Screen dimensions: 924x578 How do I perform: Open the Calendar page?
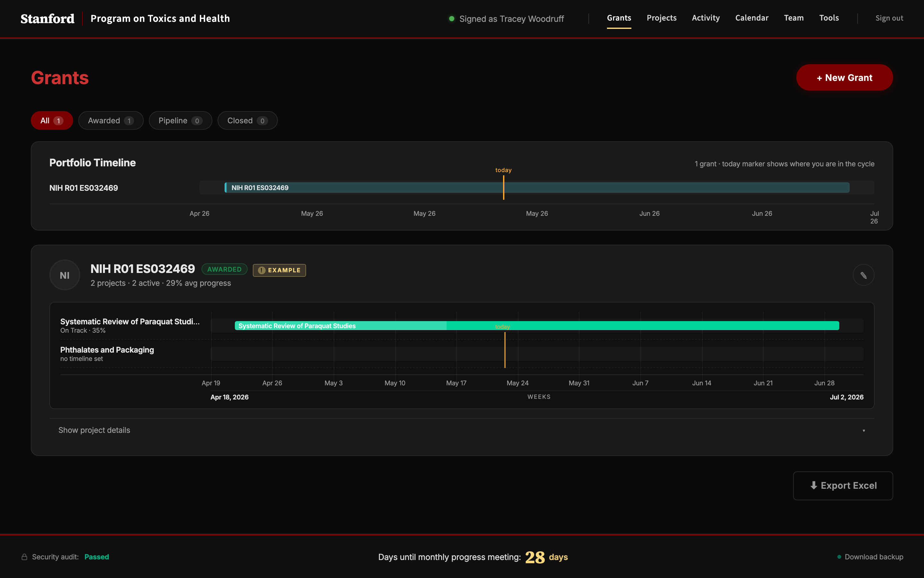[751, 18]
